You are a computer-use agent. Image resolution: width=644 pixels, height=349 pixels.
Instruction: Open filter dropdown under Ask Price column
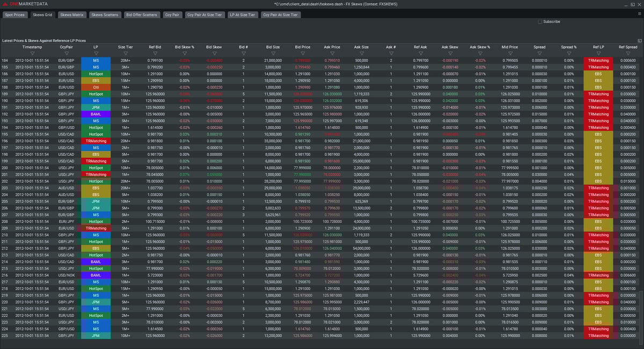pos(332,53)
